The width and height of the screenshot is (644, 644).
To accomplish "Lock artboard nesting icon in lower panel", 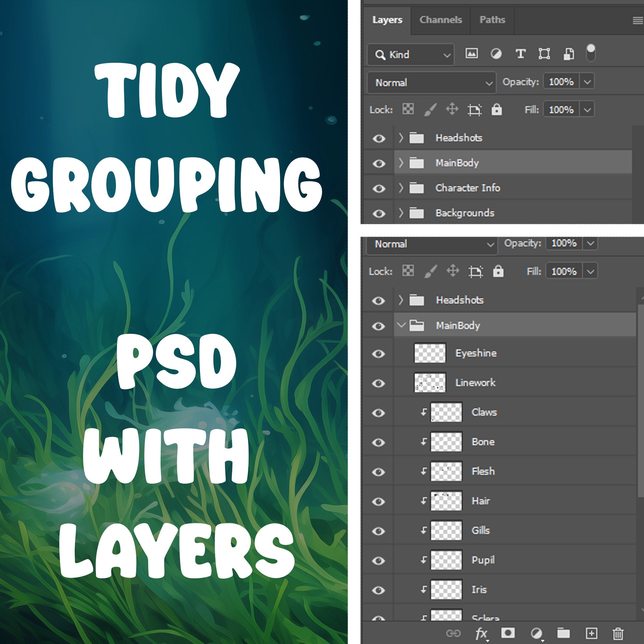I will point(476,271).
